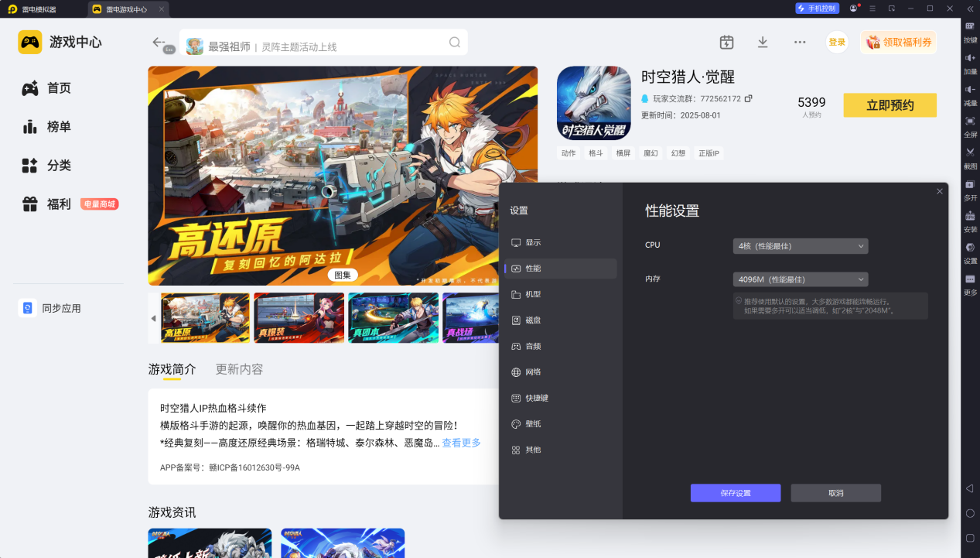Select 真战场 screenshot thumbnail
Image resolution: width=980 pixels, height=558 pixels.
click(x=470, y=318)
